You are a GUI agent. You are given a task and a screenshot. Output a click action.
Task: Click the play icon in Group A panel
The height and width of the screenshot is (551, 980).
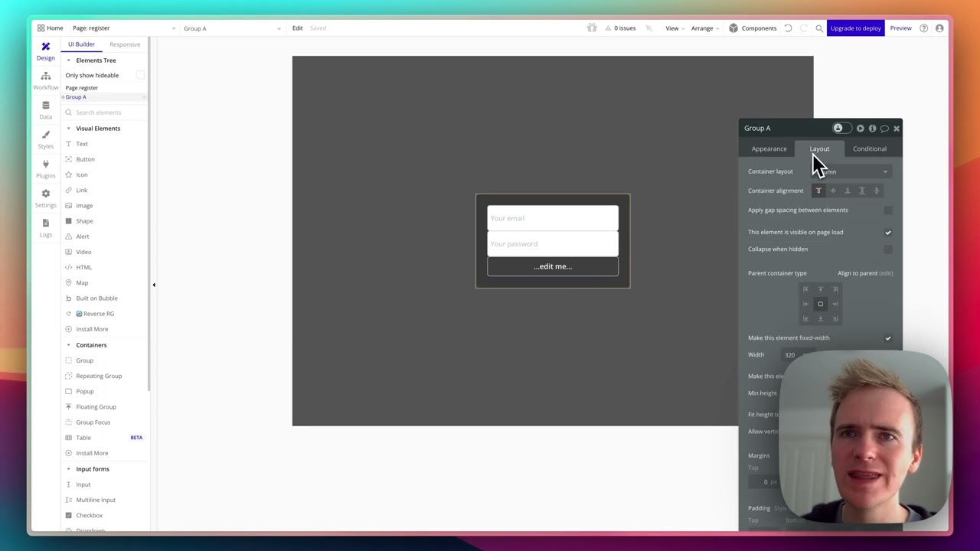(861, 129)
